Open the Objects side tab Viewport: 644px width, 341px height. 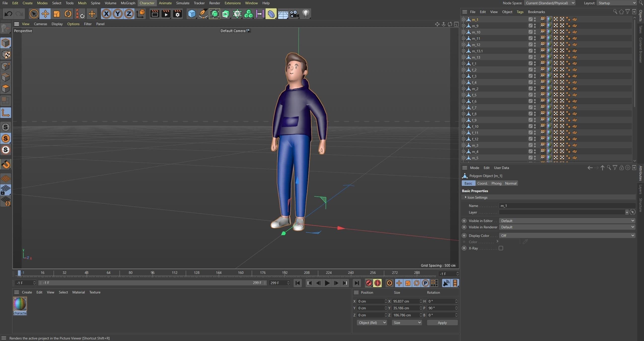(641, 16)
